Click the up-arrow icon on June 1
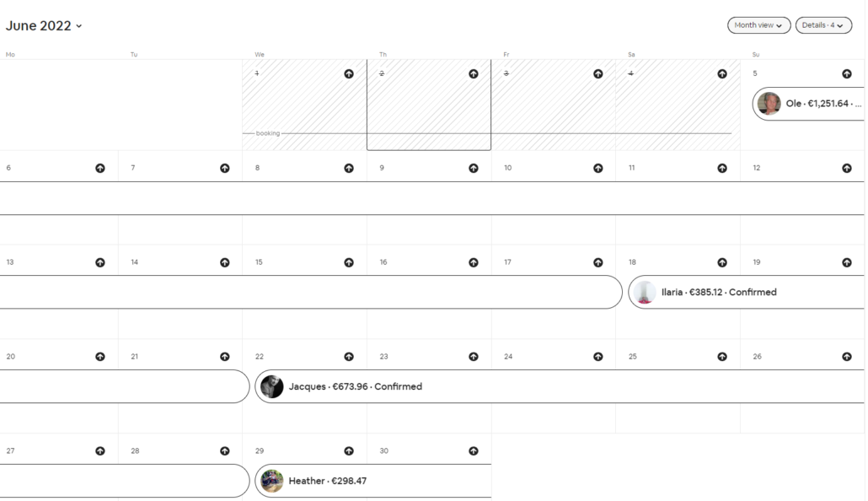The width and height of the screenshot is (868, 501). point(349,74)
